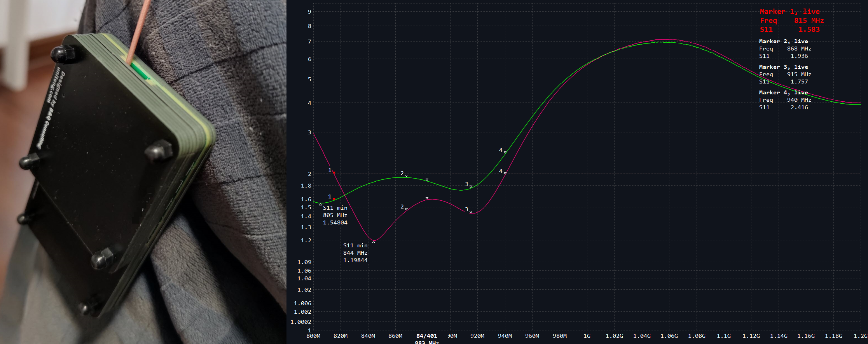Viewport: 868px width, 344px height.
Task: Select the S11 min marker at 844 MHz
Action: [x=374, y=242]
